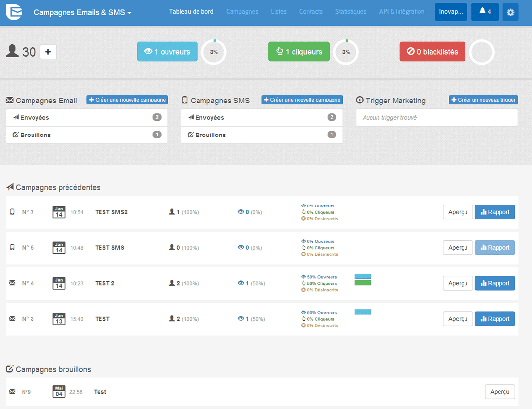Click the Trigger Marketing play-circle icon

click(360, 100)
